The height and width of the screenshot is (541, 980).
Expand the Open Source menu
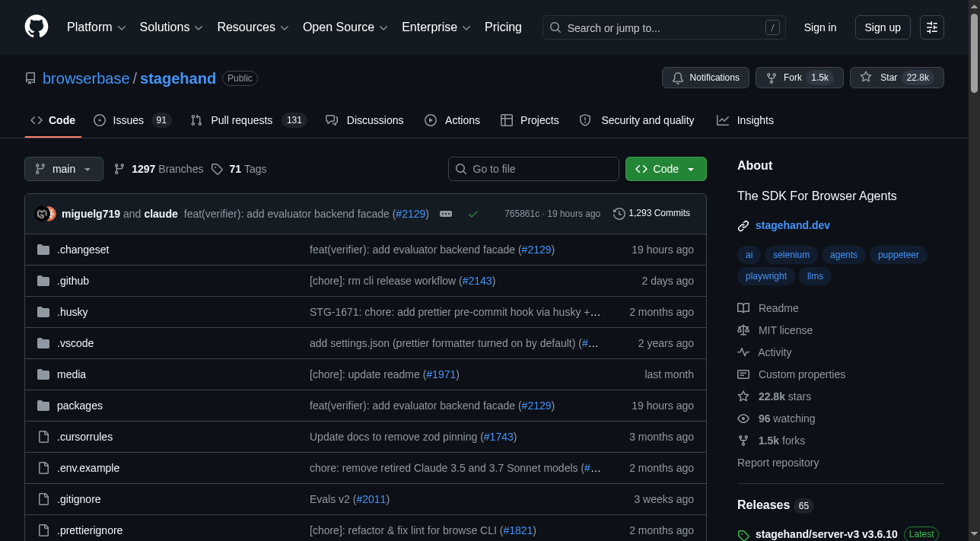(345, 27)
